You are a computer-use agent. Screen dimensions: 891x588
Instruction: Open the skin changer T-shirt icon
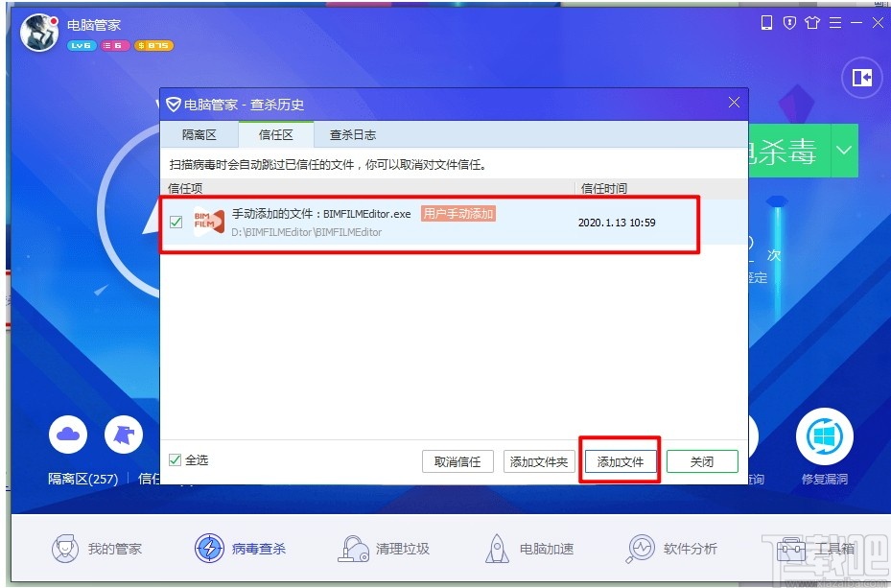pos(810,22)
